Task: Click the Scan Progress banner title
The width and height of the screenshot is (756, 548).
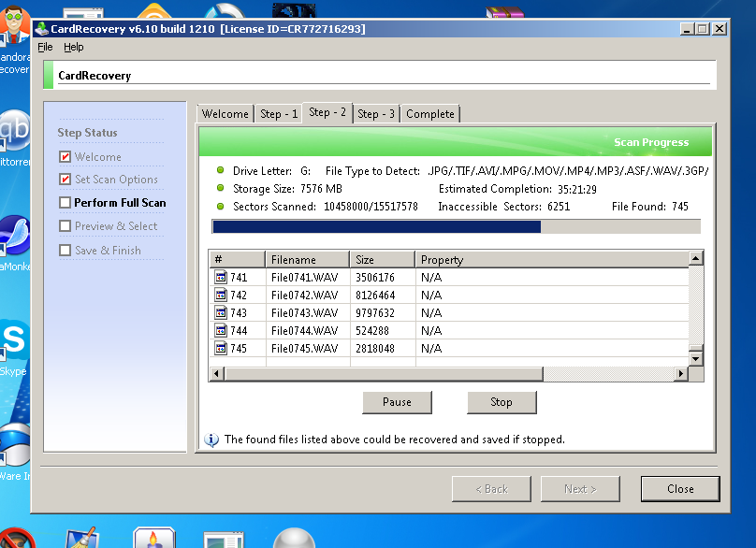Action: click(651, 142)
